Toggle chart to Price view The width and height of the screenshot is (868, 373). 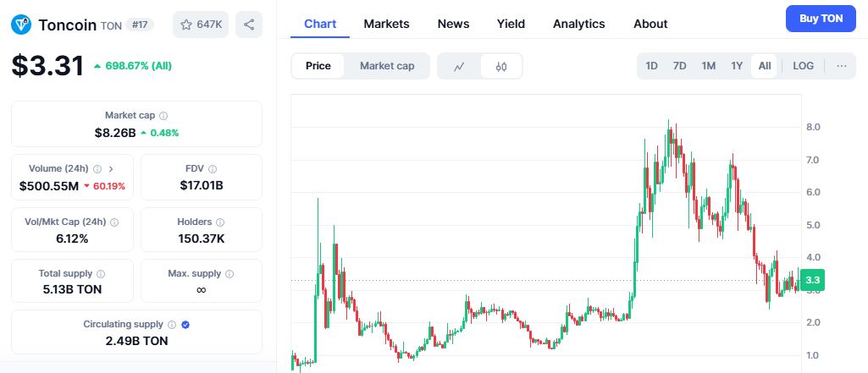point(318,66)
